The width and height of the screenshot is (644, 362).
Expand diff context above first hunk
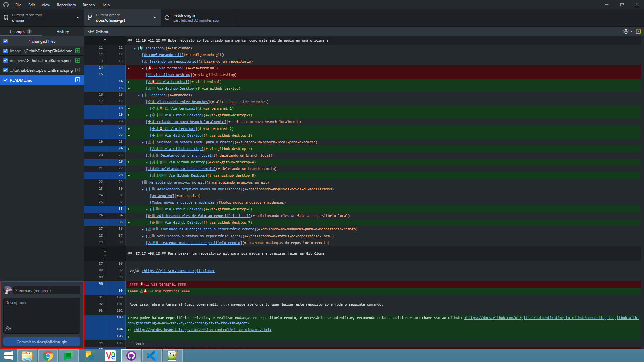(105, 40)
